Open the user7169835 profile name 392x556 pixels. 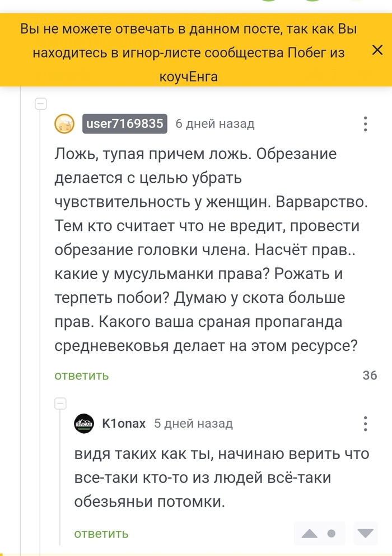(125, 124)
